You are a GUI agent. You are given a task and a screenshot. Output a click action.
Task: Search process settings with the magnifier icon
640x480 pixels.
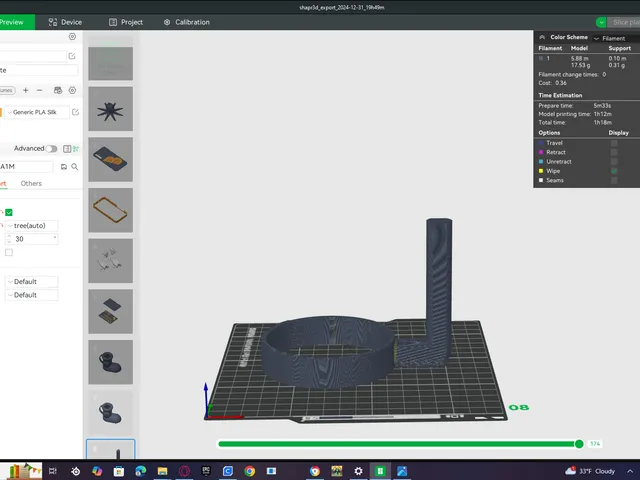point(75,167)
